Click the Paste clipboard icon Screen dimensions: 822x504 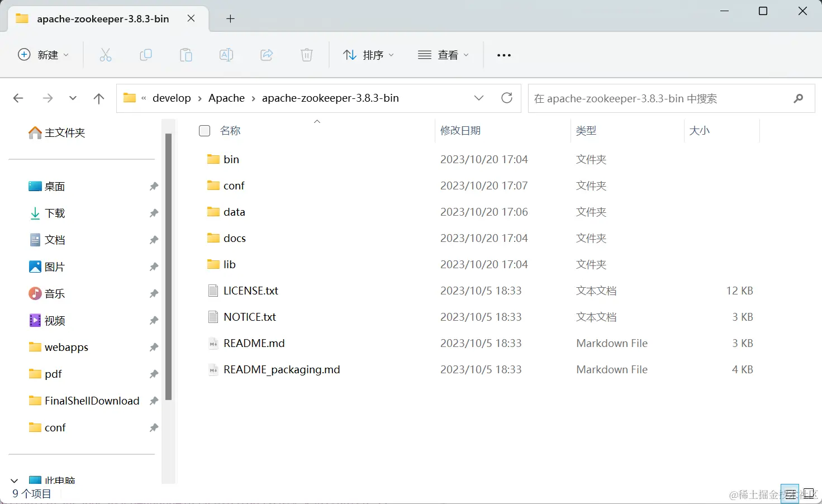[x=186, y=55]
